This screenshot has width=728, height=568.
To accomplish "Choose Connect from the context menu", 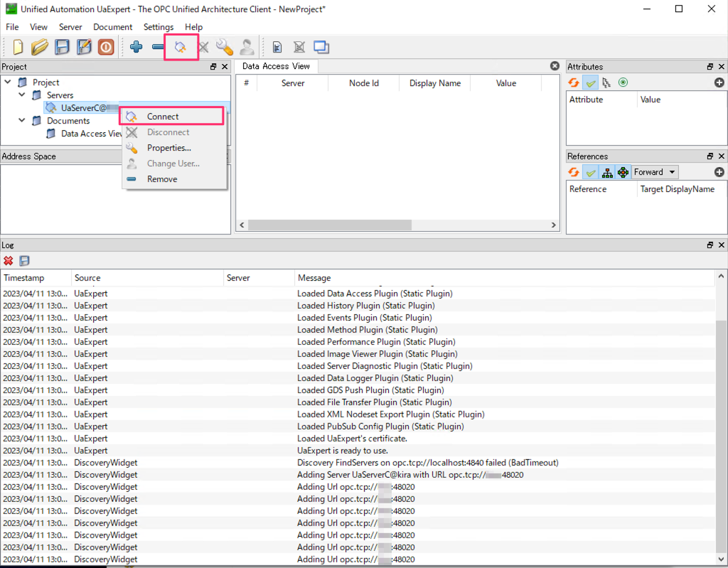I will pyautogui.click(x=162, y=115).
